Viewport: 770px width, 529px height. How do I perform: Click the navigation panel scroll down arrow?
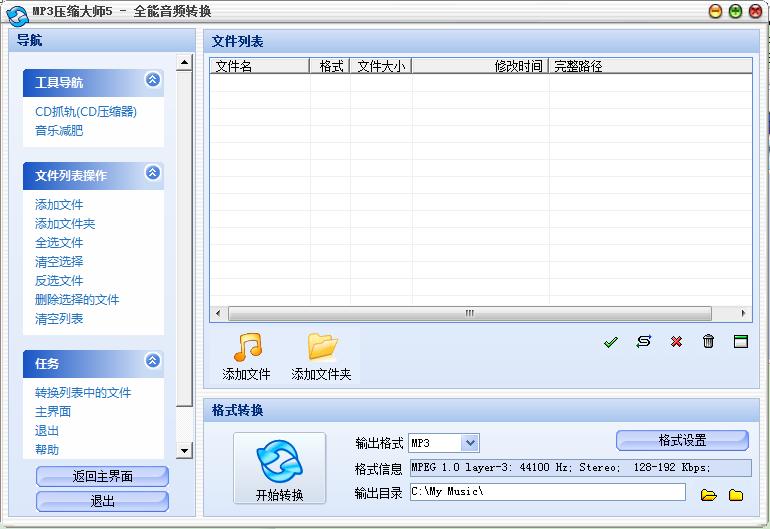click(x=184, y=450)
